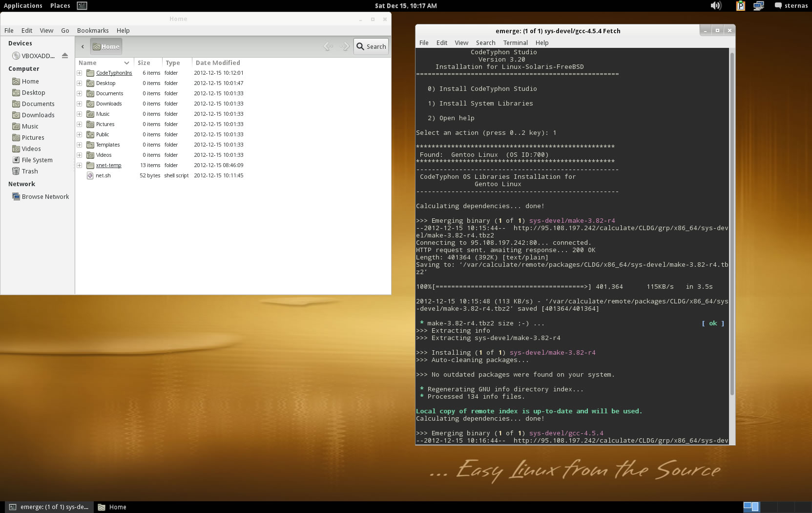This screenshot has height=513, width=812.
Task: Click net.sh '52 bytes' size cell
Action: click(150, 175)
